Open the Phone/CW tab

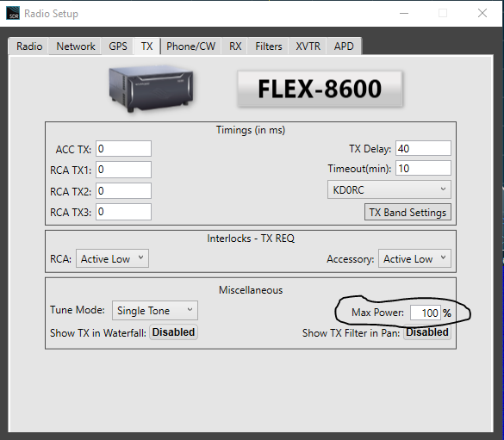(190, 46)
